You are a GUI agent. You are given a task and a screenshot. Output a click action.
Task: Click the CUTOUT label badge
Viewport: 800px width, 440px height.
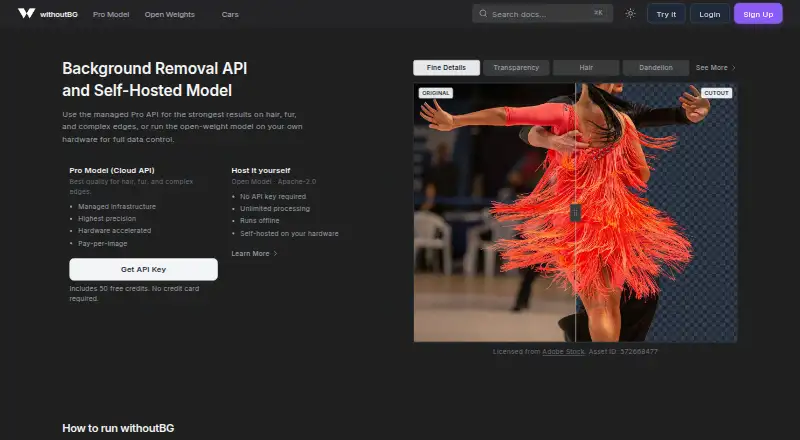(x=716, y=93)
